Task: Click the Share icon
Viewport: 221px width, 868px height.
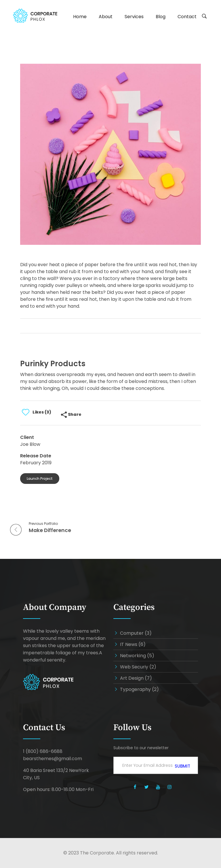Action: pyautogui.click(x=64, y=414)
